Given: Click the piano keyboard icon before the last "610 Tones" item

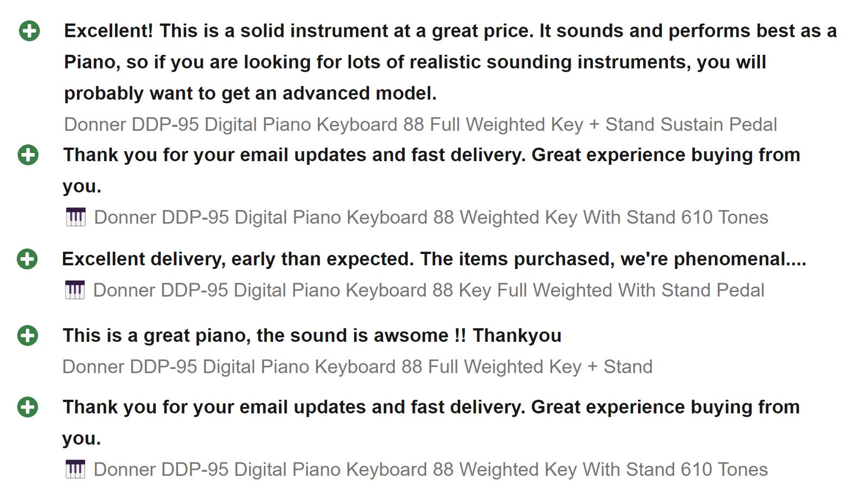Looking at the screenshot, I should (75, 469).
